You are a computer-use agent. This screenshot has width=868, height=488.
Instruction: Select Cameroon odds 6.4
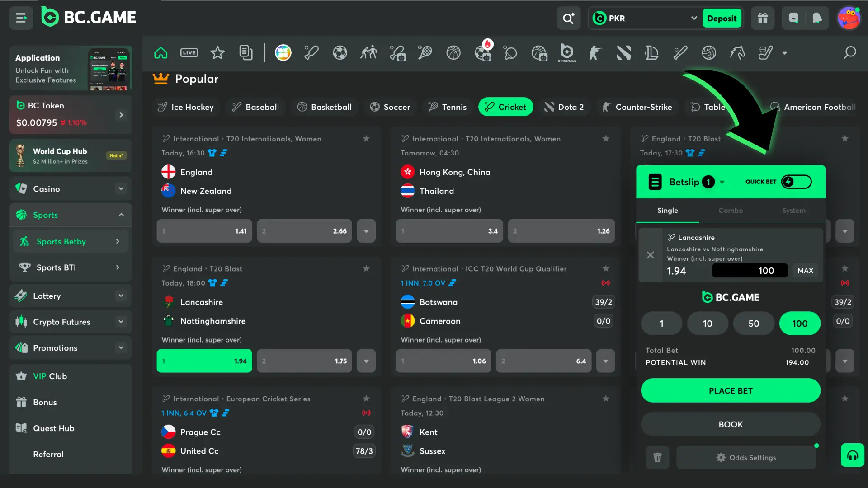(x=543, y=361)
